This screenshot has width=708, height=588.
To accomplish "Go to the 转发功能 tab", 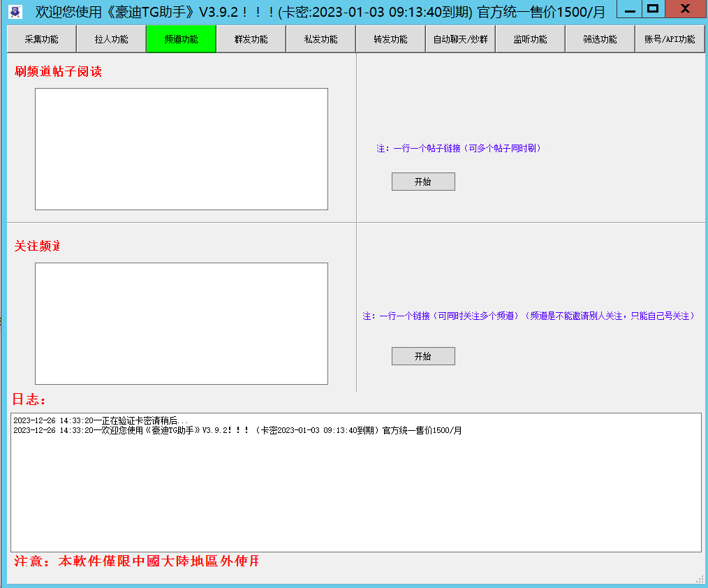I will coord(390,39).
